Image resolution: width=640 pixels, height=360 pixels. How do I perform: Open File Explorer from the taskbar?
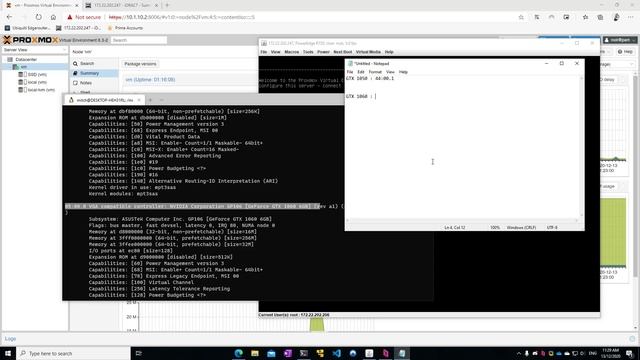coord(255,353)
